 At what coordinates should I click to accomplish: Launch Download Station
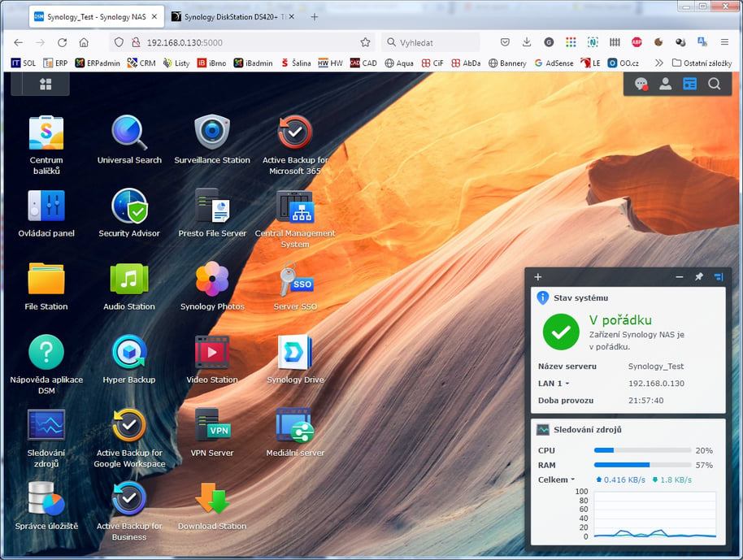point(212,498)
